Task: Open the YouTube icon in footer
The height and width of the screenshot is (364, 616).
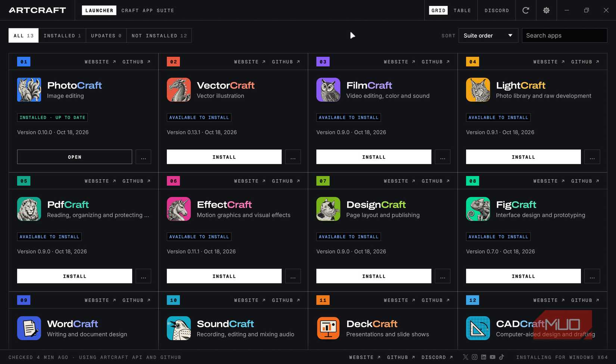Action: click(492, 357)
